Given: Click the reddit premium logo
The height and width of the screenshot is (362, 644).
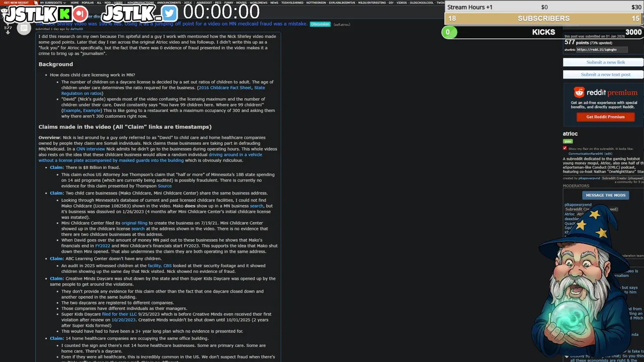Looking at the screenshot, I should pos(606,93).
